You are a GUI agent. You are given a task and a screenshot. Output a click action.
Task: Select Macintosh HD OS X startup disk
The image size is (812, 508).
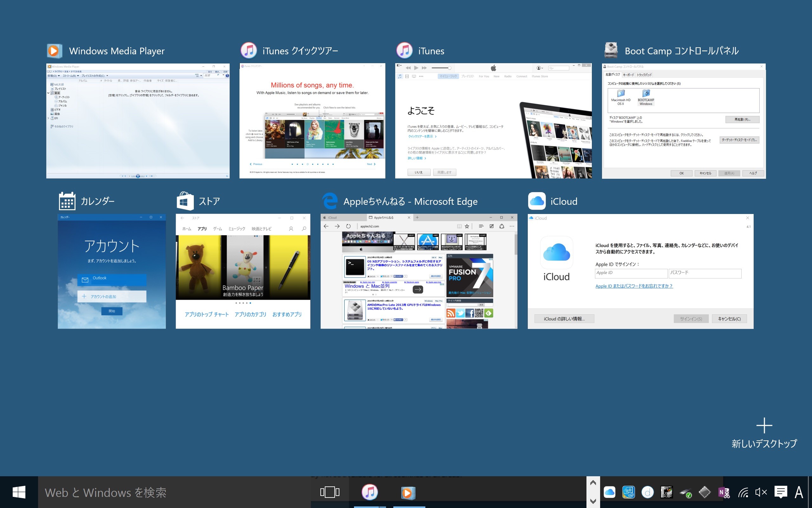click(620, 97)
